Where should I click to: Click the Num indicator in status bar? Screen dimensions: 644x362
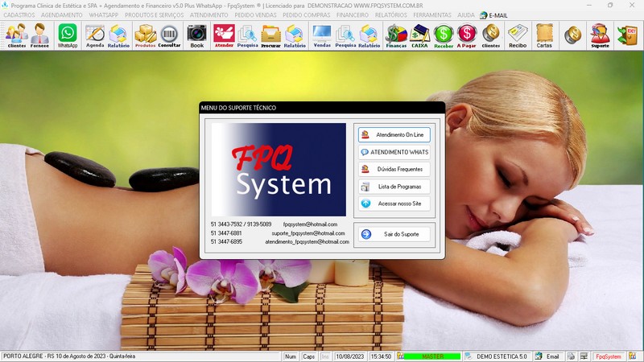(x=291, y=356)
